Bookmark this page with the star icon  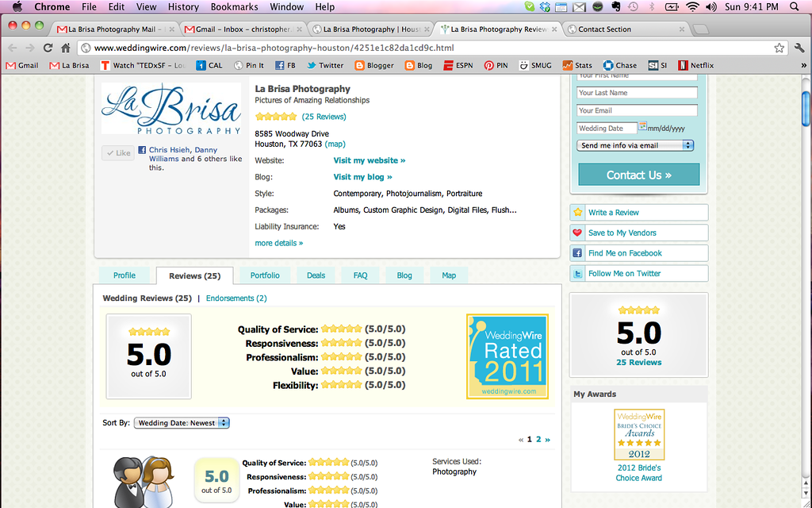click(779, 48)
